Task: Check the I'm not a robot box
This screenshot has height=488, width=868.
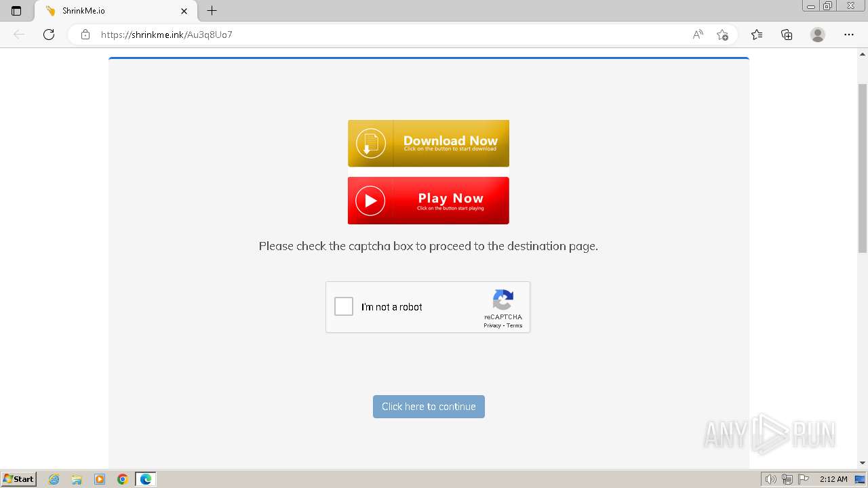Action: click(x=344, y=307)
